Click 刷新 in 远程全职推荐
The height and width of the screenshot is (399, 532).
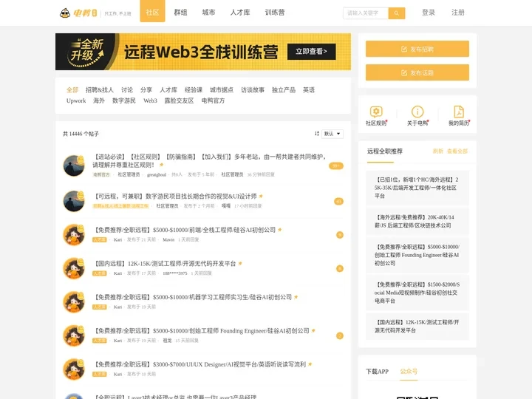pos(438,151)
